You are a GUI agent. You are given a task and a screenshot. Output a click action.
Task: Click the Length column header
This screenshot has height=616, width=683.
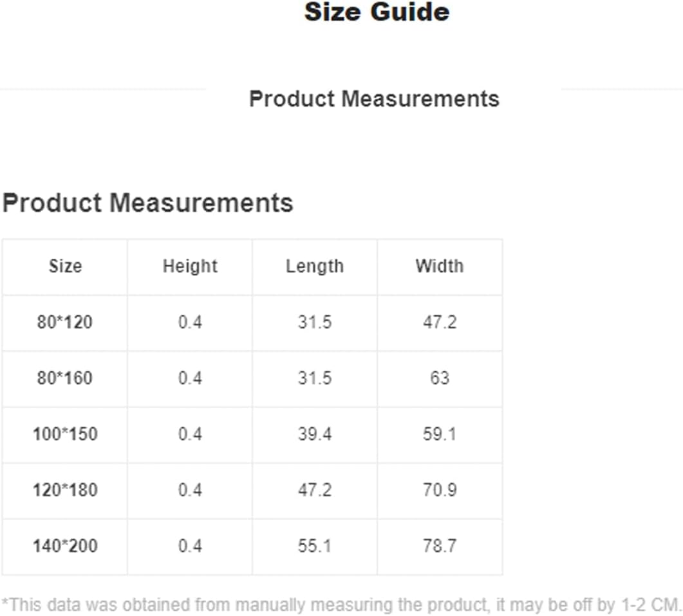pos(315,266)
